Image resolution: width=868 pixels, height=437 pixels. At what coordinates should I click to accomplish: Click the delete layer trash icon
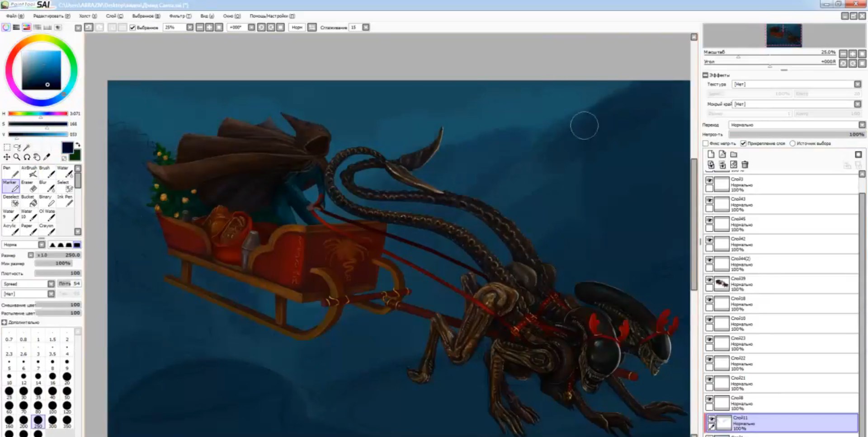pyautogui.click(x=745, y=165)
